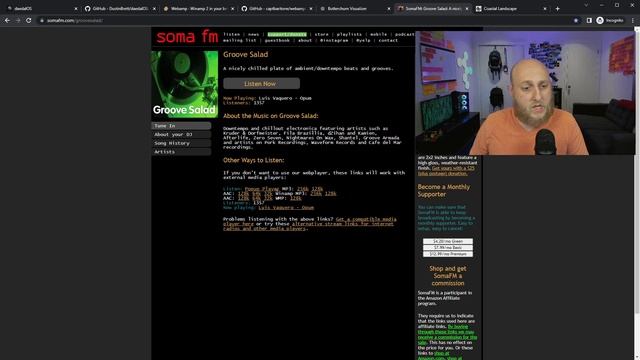Open the @instagram link
This screenshot has width=640, height=360.
click(x=334, y=40)
